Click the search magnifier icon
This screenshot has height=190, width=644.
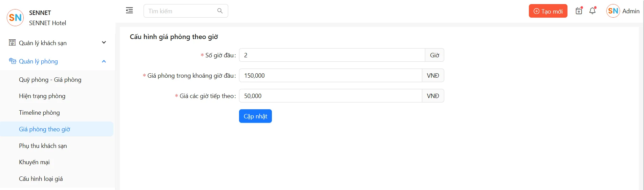pyautogui.click(x=220, y=11)
